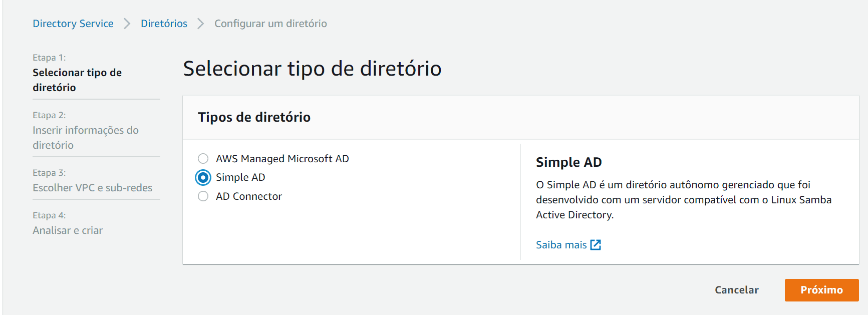This screenshot has height=315, width=868.
Task: Click the Selecionar tipo de diretório page title
Action: click(x=312, y=69)
